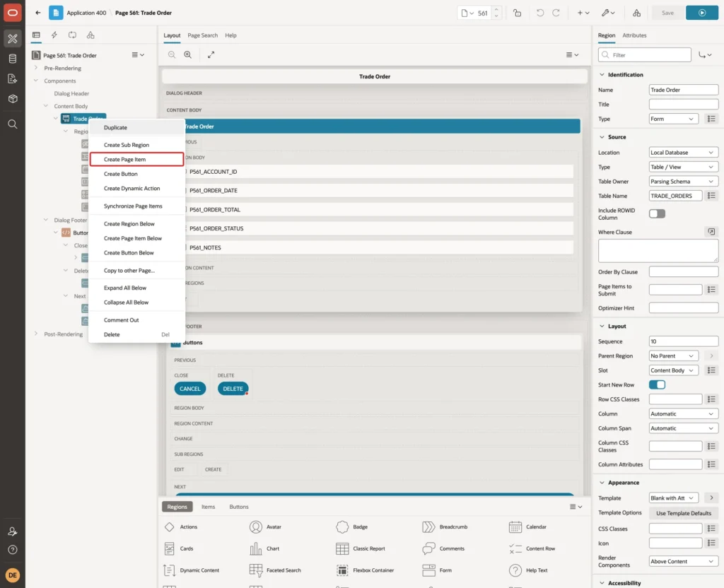Image resolution: width=724 pixels, height=588 pixels.
Task: Zoom out the layout view
Action: [172, 54]
